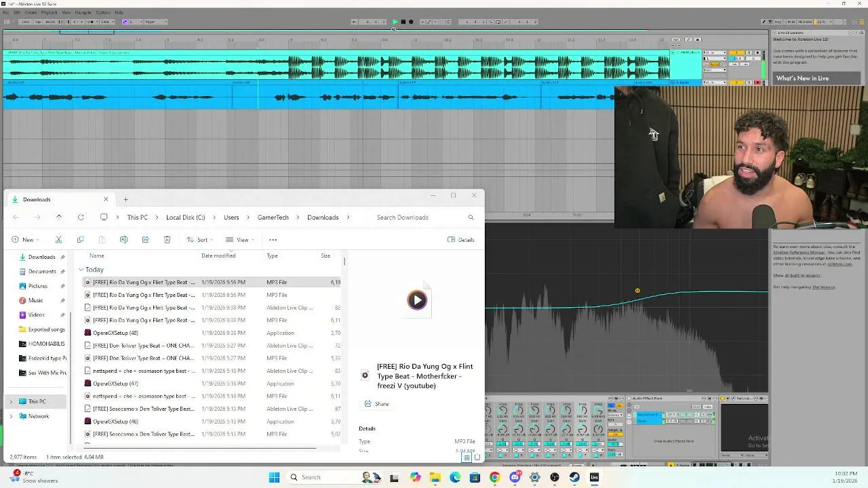
Task: Go up one folder with the Up arrow
Action: pos(59,218)
